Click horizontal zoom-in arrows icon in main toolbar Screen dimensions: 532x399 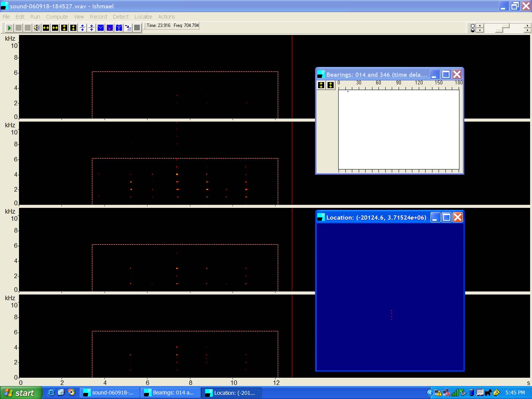46,28
